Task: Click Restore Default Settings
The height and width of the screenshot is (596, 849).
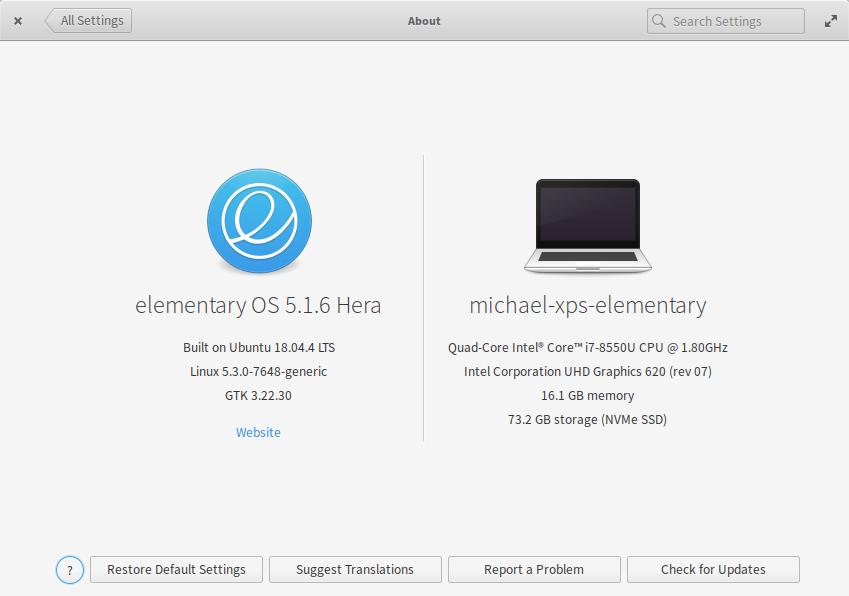Action: pyautogui.click(x=176, y=569)
